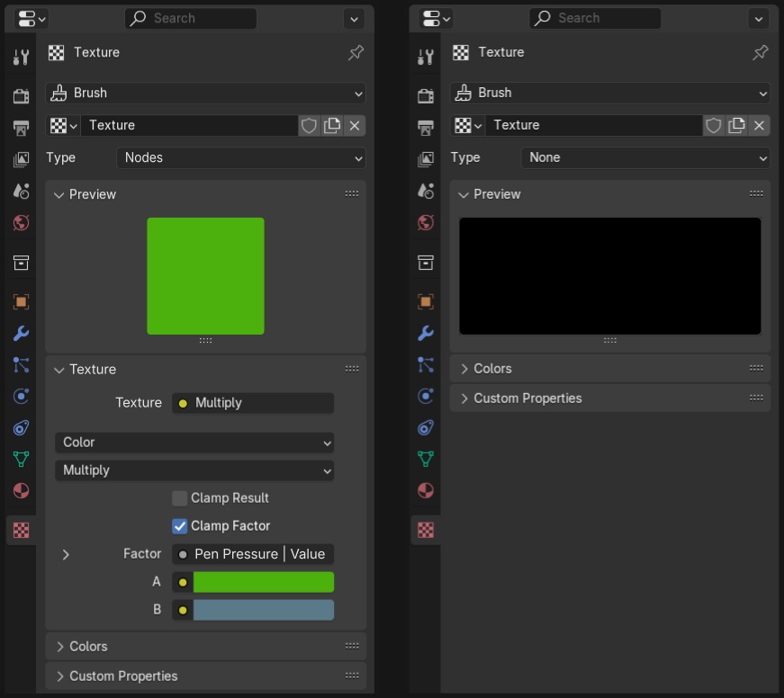Open Object Data mesh icon in right panel
Viewport: 784px width, 698px height.
coord(426,459)
